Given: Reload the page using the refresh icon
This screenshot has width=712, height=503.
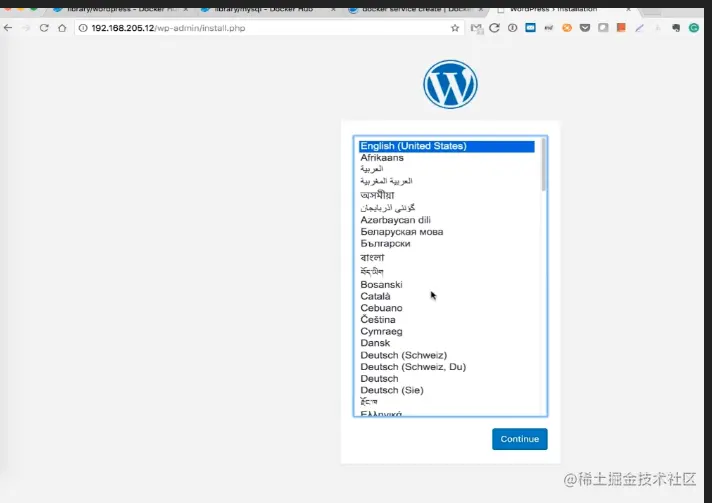Looking at the screenshot, I should pyautogui.click(x=44, y=28).
